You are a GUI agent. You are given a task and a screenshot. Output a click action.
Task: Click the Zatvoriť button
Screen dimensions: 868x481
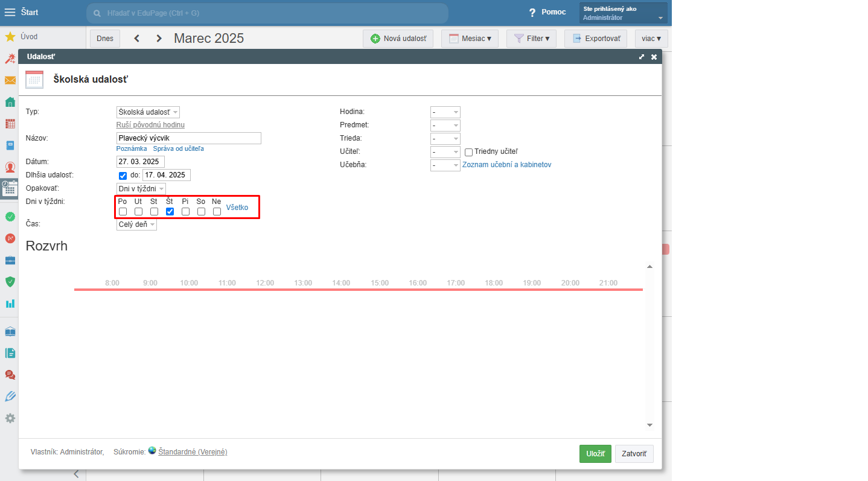(634, 454)
